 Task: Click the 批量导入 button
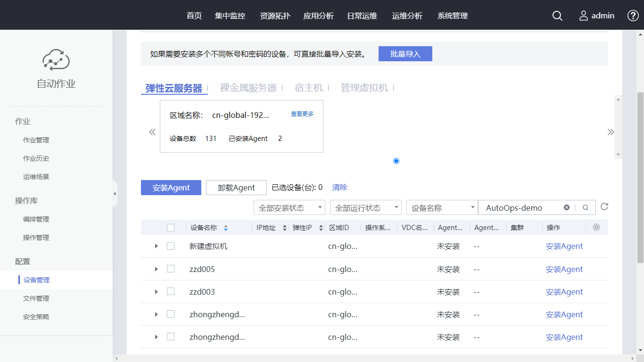point(405,54)
